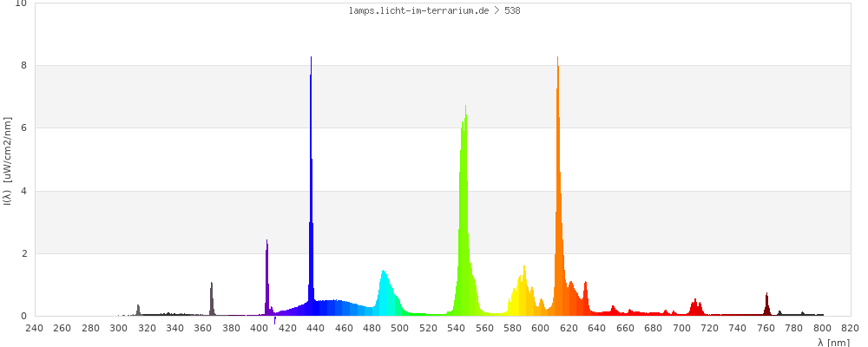
Task: Click the x-axis tick label 360
Action: (x=203, y=328)
